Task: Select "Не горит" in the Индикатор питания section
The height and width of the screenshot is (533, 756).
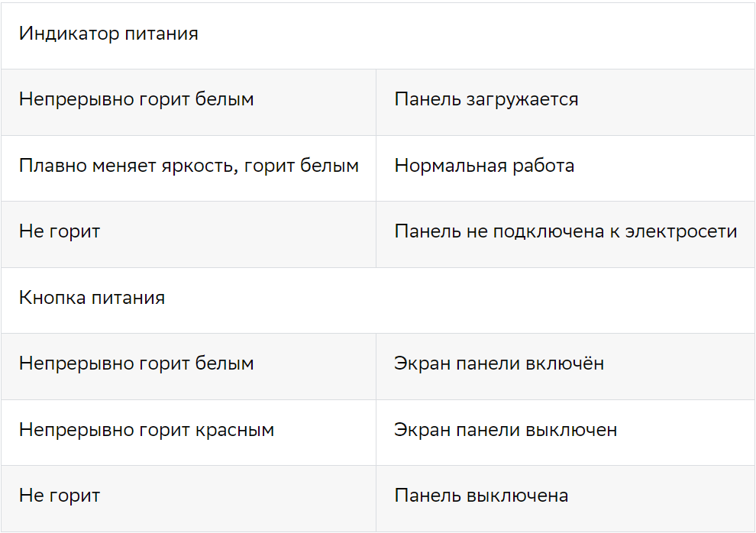Action: point(60,232)
